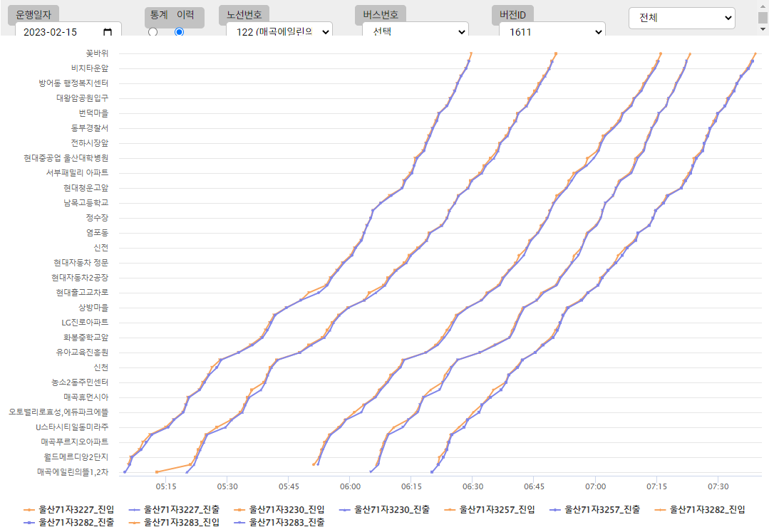The image size is (769, 532).
Task: Click scrollbar down arrow at top right
Action: (763, 29)
